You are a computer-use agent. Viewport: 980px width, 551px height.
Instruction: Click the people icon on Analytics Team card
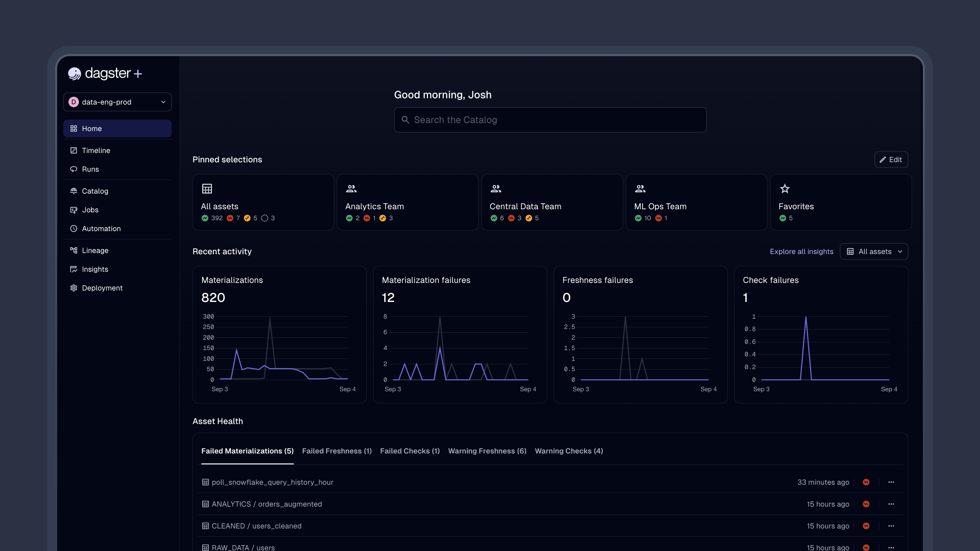click(351, 189)
